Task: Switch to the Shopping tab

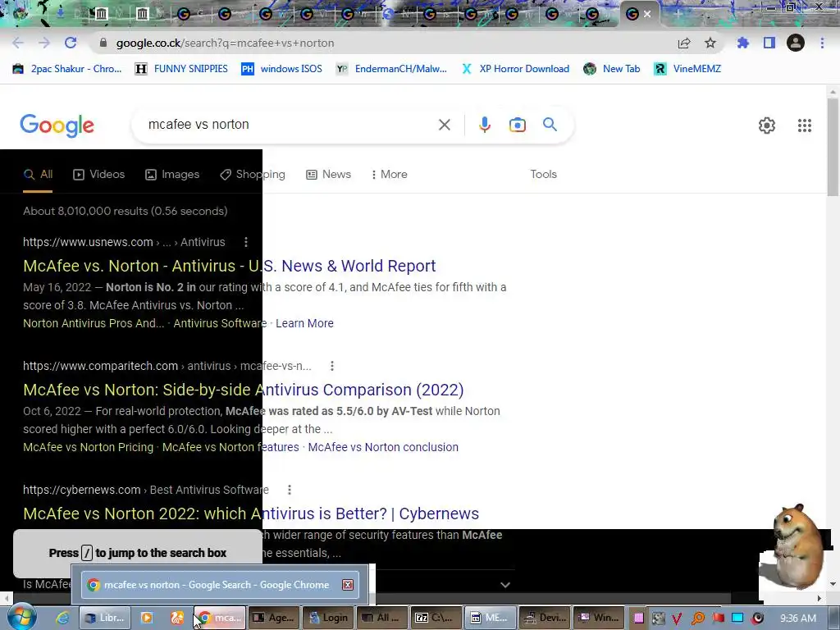Action: [253, 175]
